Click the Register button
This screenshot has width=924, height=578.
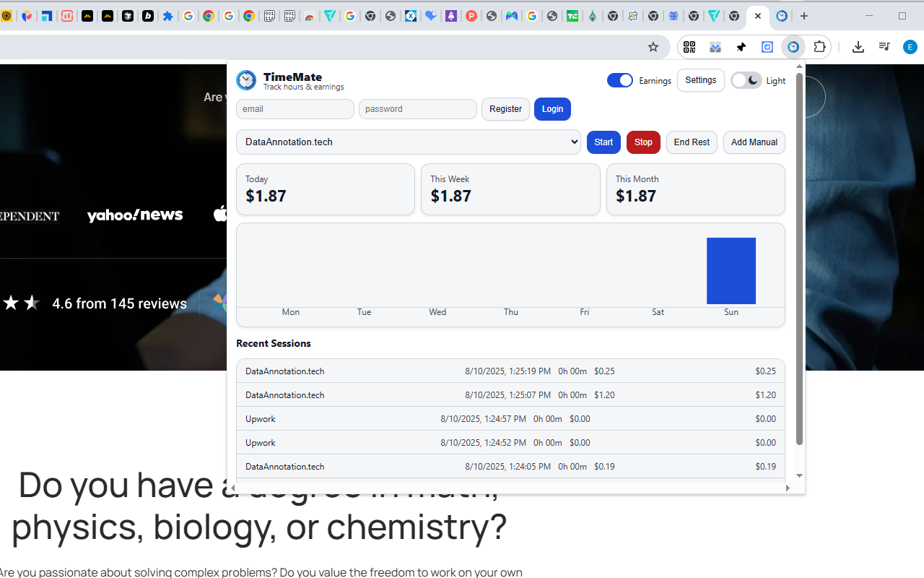[x=505, y=109]
